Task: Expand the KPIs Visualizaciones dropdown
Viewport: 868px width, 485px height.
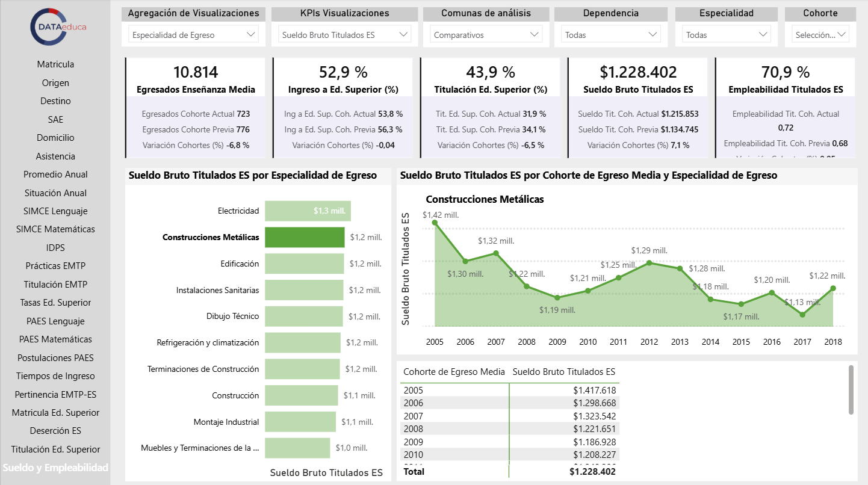Action: tap(344, 35)
